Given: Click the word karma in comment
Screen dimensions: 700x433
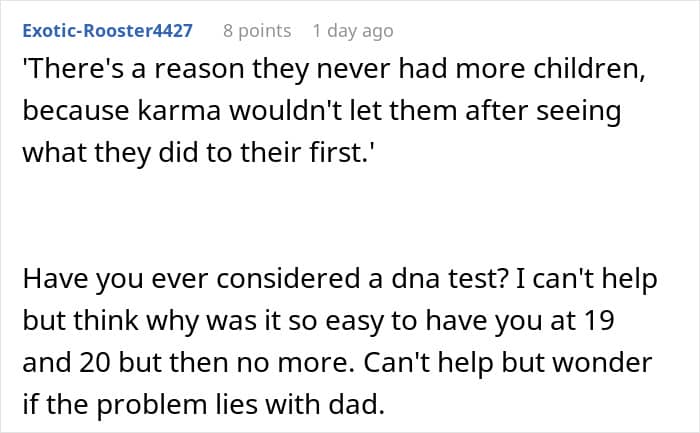Looking at the screenshot, I should pyautogui.click(x=179, y=111).
